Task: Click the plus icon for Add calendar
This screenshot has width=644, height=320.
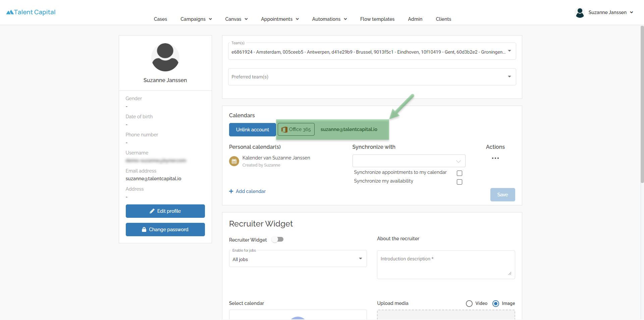Action: [231, 191]
